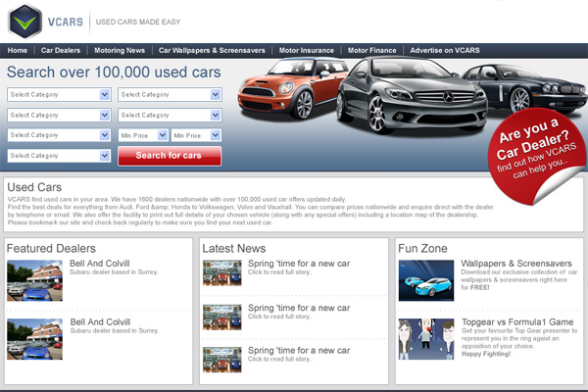
Task: Click first 'Subaru dealer based in Surrey.' text
Action: point(114,272)
